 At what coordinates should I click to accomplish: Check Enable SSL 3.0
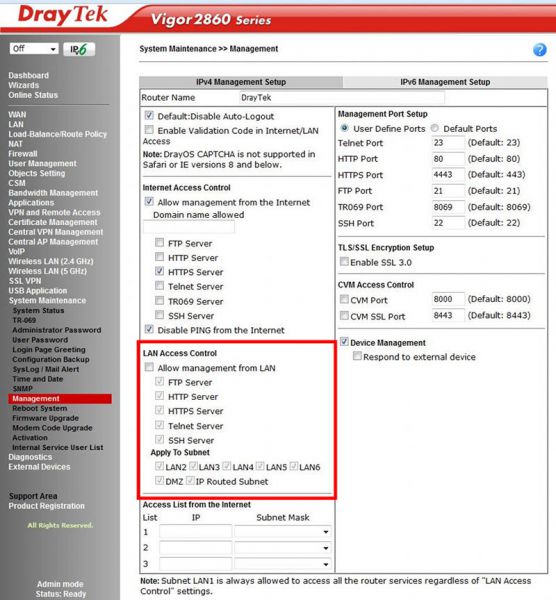click(344, 262)
